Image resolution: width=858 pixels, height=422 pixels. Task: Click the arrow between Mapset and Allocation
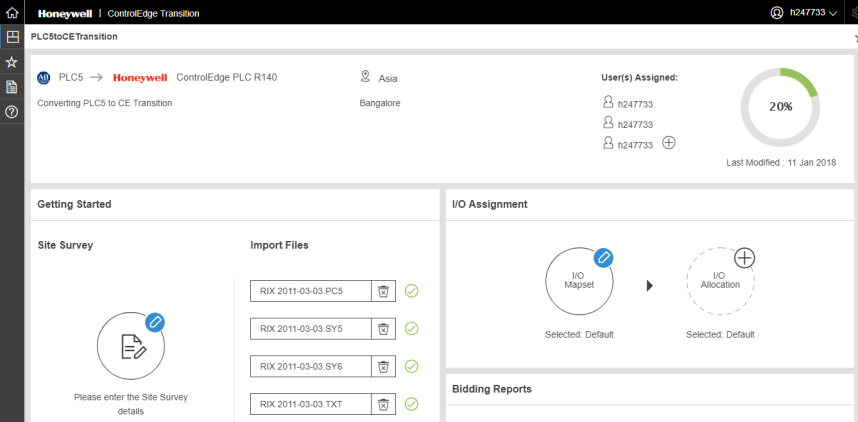point(650,286)
